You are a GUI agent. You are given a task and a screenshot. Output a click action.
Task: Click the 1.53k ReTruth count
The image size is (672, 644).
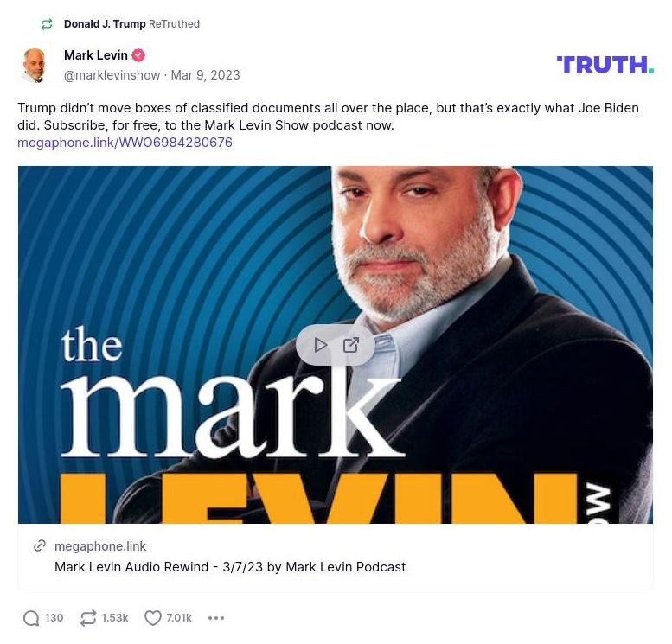point(114,618)
